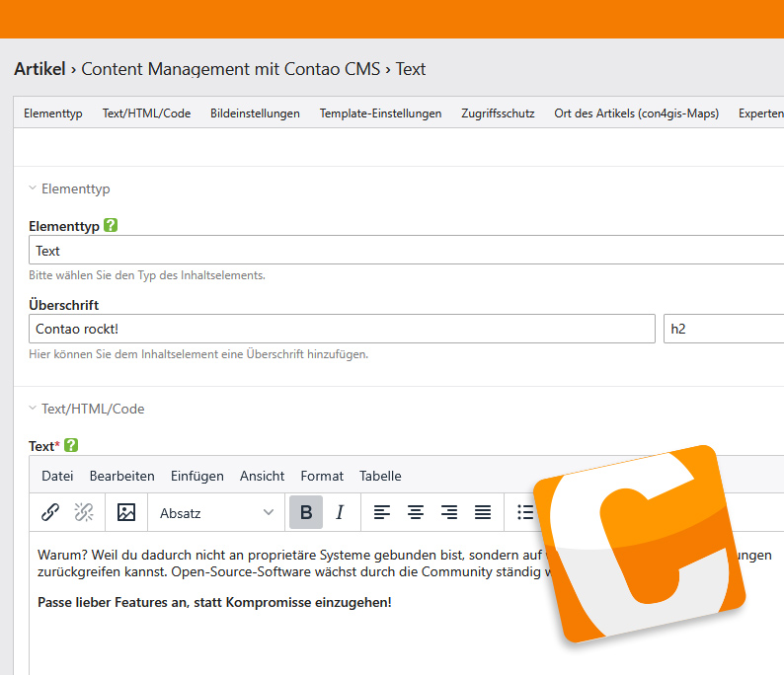Toggle bold formatting button

point(306,512)
